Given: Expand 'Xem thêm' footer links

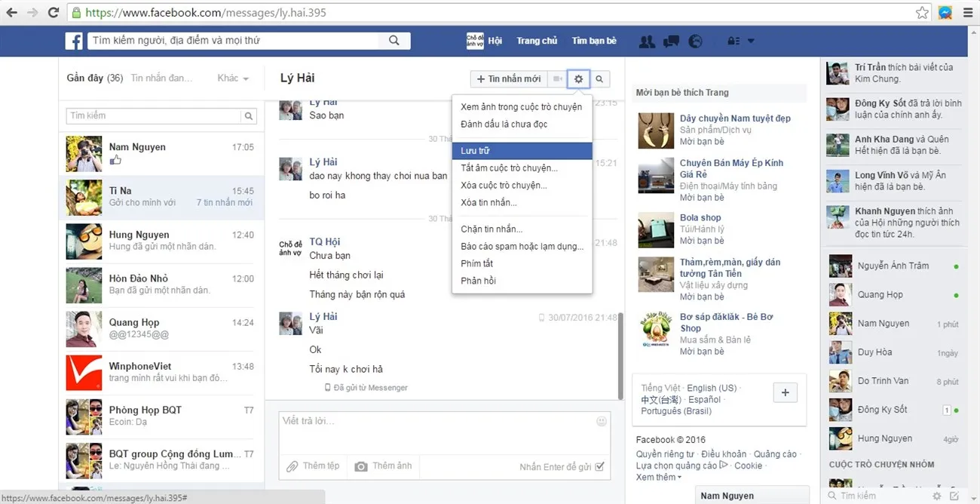Looking at the screenshot, I should click(x=658, y=477).
